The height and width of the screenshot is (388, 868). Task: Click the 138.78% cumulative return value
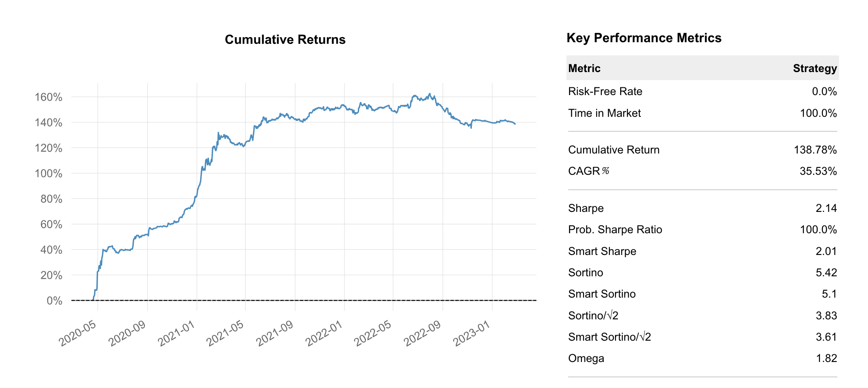tap(815, 150)
